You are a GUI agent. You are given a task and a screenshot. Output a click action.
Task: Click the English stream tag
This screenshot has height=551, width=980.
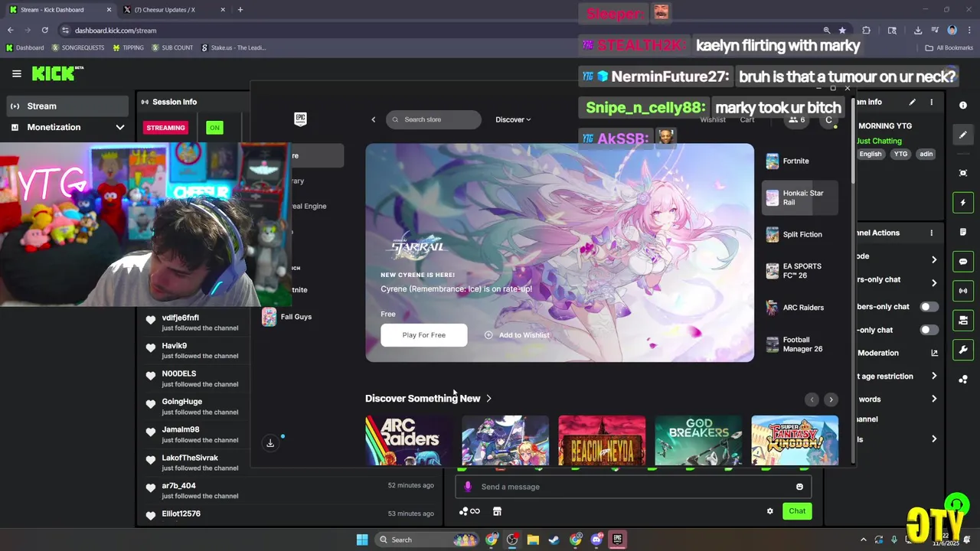click(870, 154)
